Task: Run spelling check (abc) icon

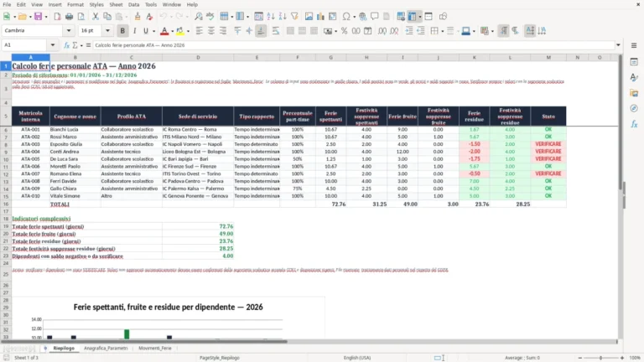Action: 210,17
